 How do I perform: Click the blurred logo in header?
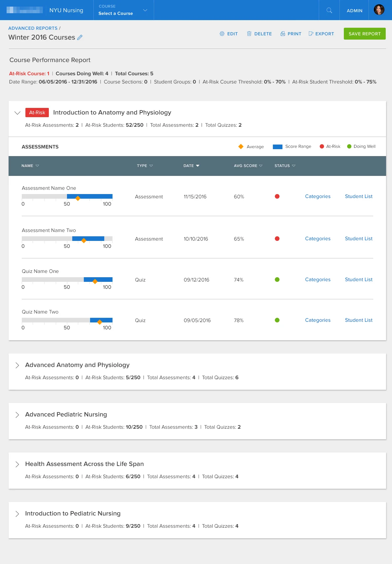(x=25, y=10)
